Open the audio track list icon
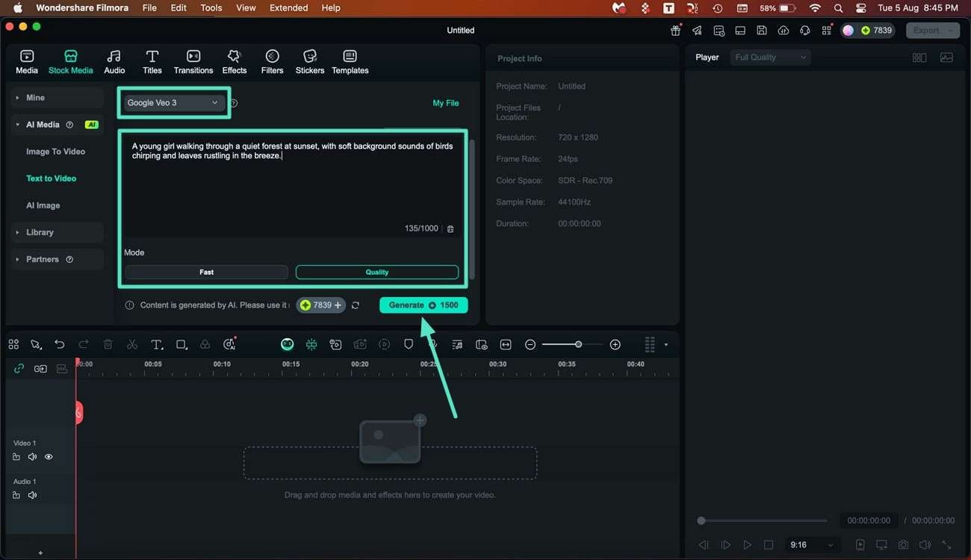 click(457, 344)
